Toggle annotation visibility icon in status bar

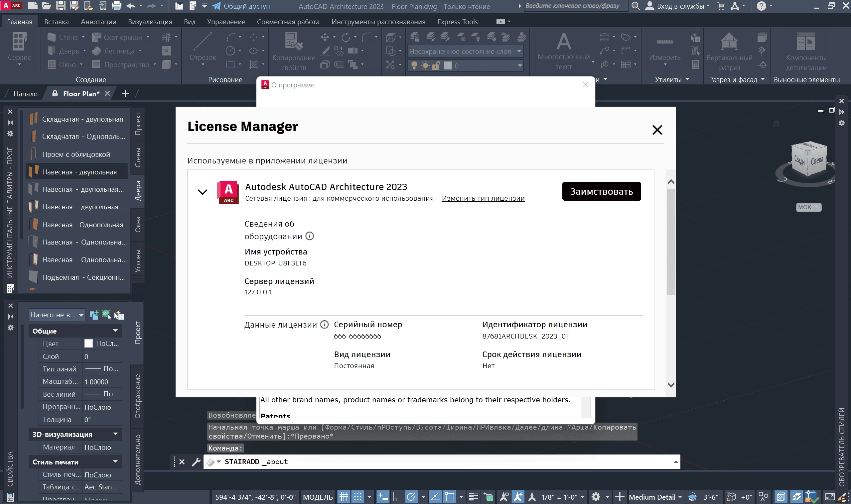pos(504,497)
